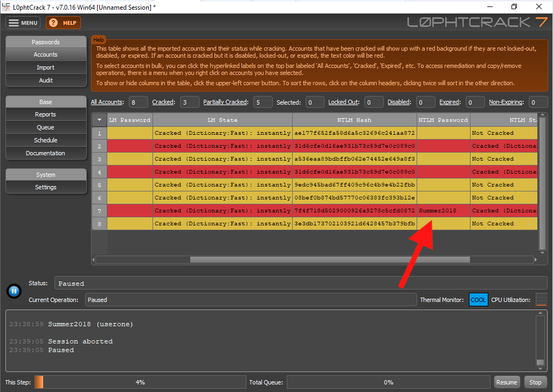This screenshot has width=553, height=392.
Task: Sort by the LM State column header
Action: pyautogui.click(x=223, y=120)
